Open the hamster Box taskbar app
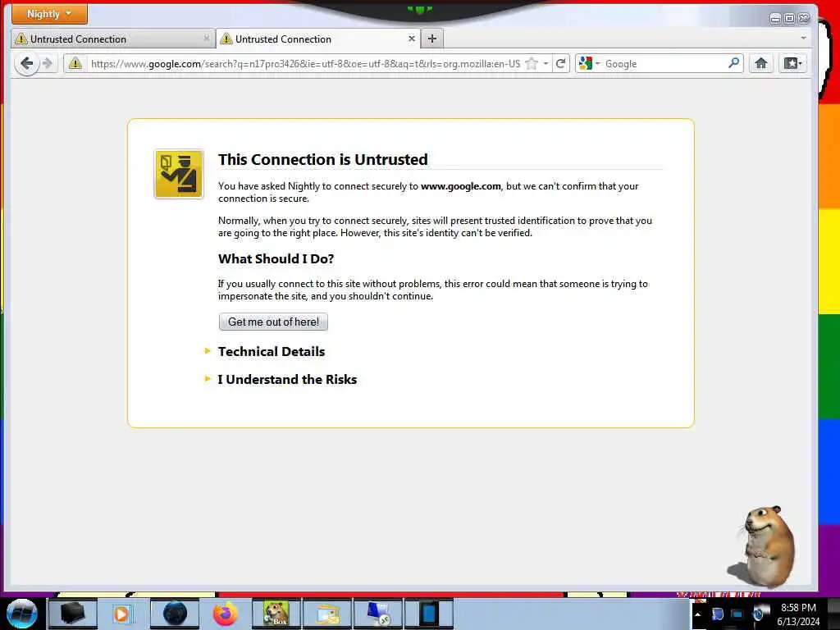This screenshot has width=840, height=630. [276, 614]
